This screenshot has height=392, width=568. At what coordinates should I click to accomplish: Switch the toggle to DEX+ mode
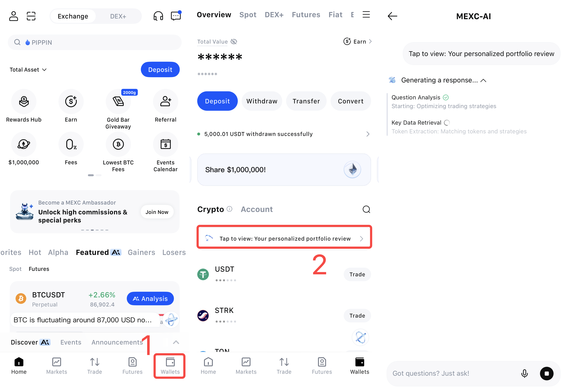coord(118,16)
